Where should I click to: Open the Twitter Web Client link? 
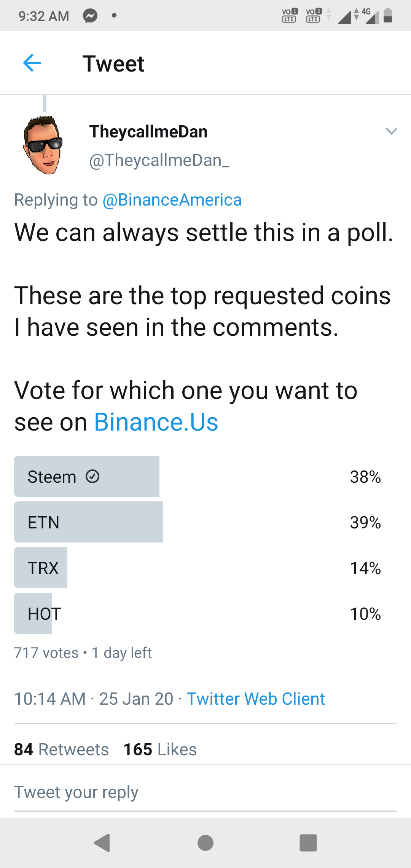256,699
